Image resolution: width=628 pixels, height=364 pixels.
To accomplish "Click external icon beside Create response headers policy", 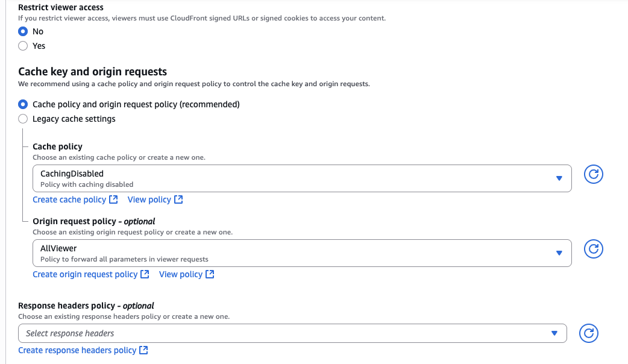I will coord(143,350).
